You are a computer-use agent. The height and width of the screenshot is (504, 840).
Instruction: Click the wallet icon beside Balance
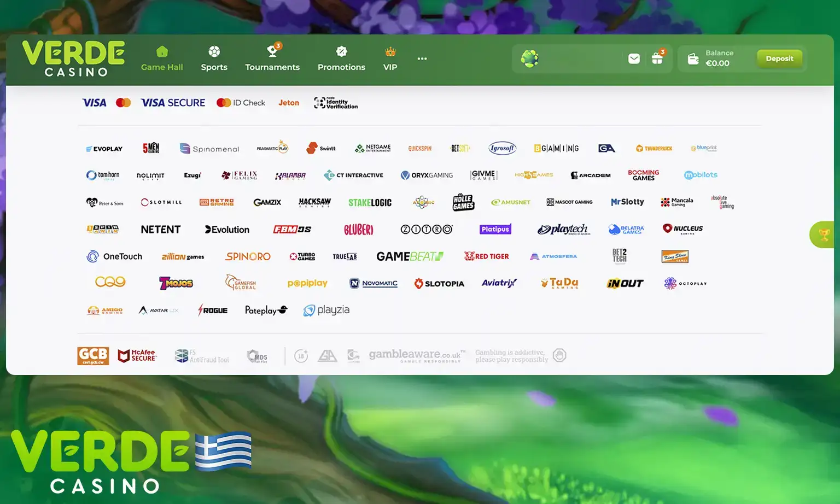coord(693,58)
